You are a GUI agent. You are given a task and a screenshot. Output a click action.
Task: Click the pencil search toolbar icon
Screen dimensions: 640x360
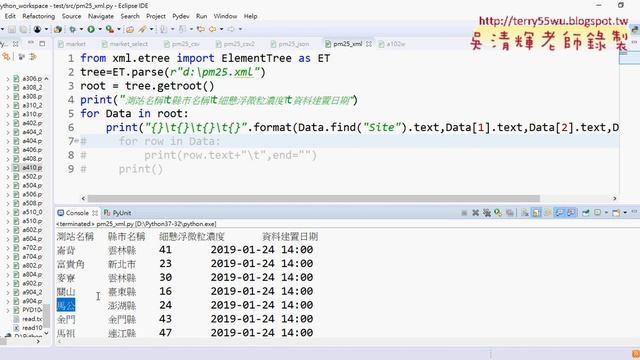coord(142,29)
